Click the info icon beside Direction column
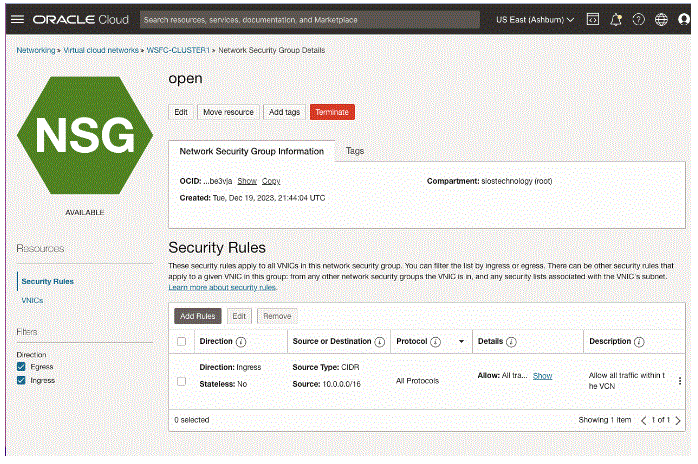Viewport: 698px width, 464px height. tap(240, 341)
